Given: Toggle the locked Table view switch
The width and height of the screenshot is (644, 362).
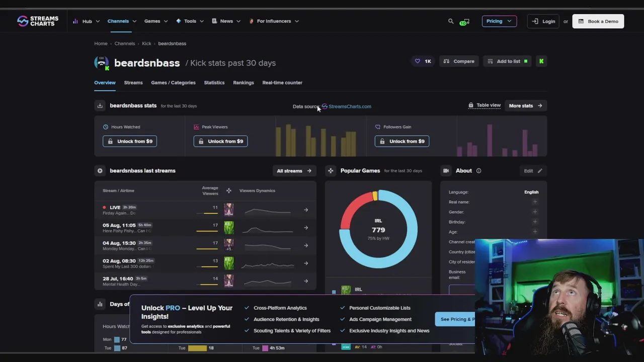Looking at the screenshot, I should (x=485, y=106).
